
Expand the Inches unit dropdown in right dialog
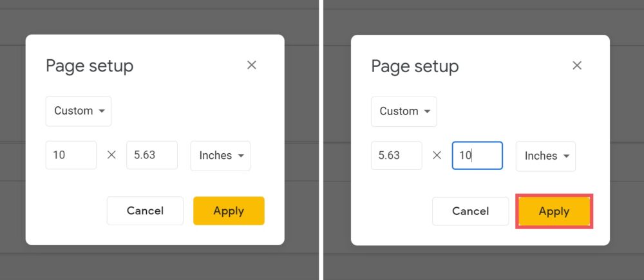(x=545, y=156)
